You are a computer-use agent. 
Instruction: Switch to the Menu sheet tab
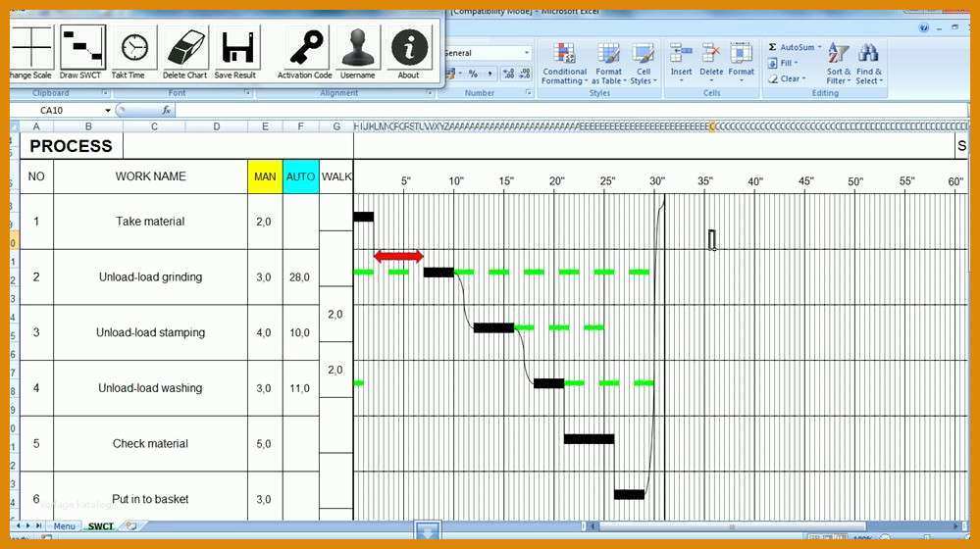(65, 526)
